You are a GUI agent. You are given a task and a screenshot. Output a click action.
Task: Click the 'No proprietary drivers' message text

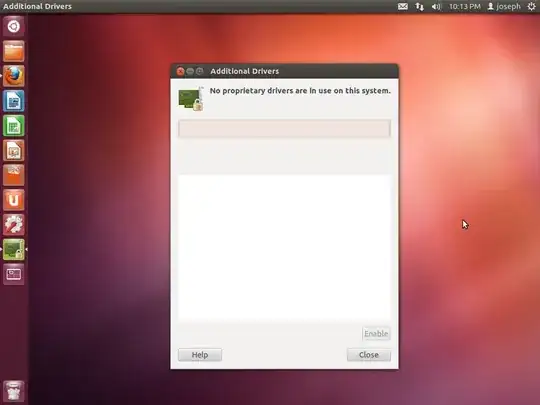tap(300, 91)
